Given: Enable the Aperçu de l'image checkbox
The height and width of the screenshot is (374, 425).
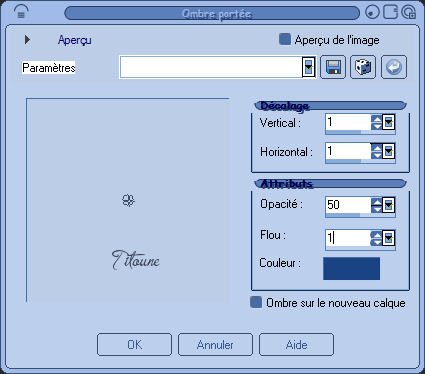Looking at the screenshot, I should (285, 39).
